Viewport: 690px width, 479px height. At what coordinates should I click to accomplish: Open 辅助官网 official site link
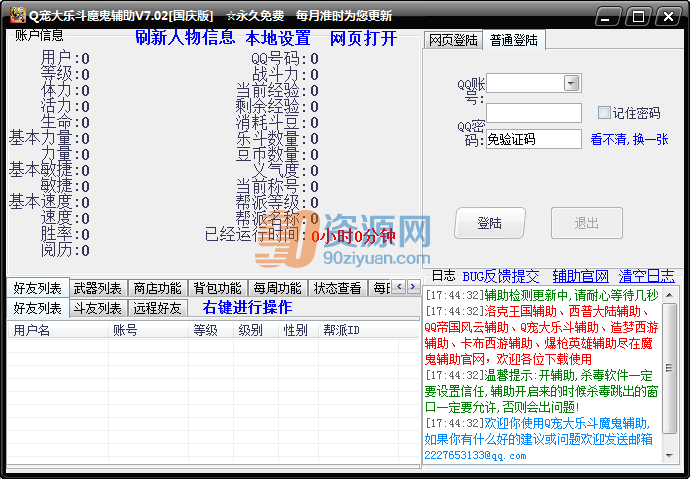tap(580, 276)
